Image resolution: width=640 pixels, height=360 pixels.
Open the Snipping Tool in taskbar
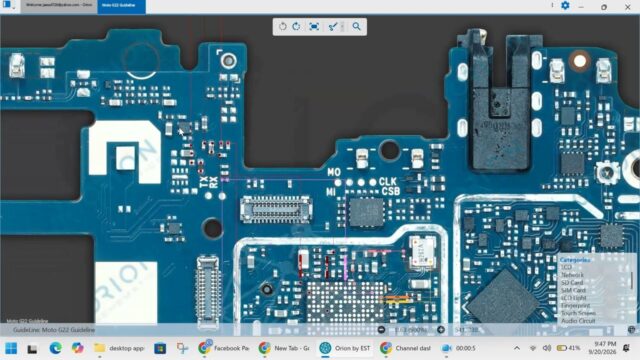pyautogui.click(x=182, y=348)
